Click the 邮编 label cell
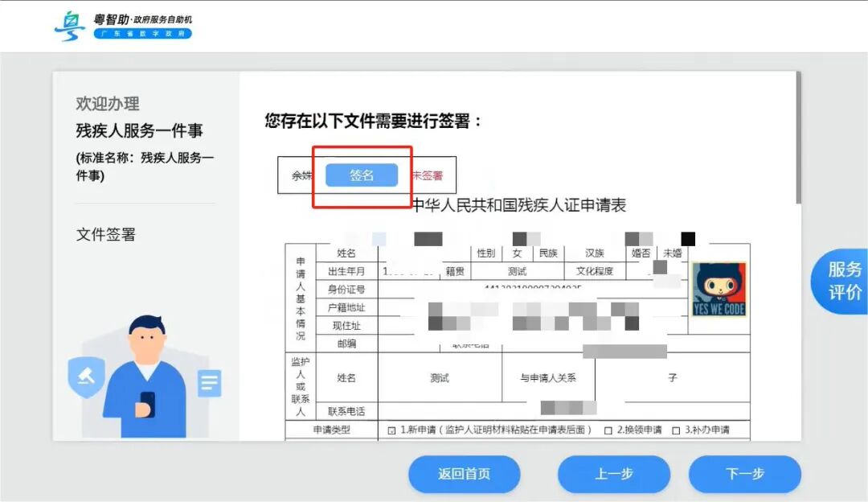 [346, 344]
